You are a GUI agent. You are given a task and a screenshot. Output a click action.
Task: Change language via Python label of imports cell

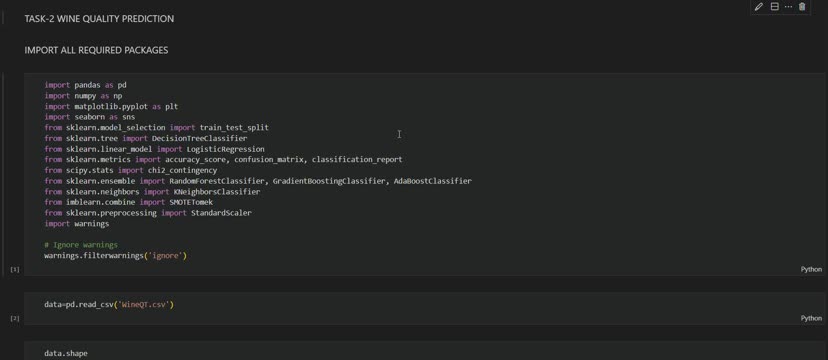(811, 269)
